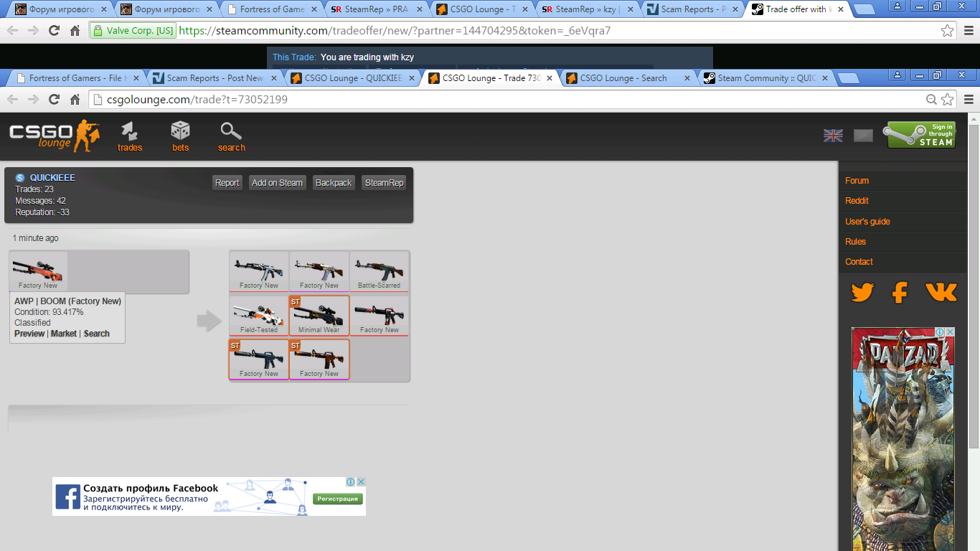
Task: Click the search magnifier icon
Action: (231, 132)
